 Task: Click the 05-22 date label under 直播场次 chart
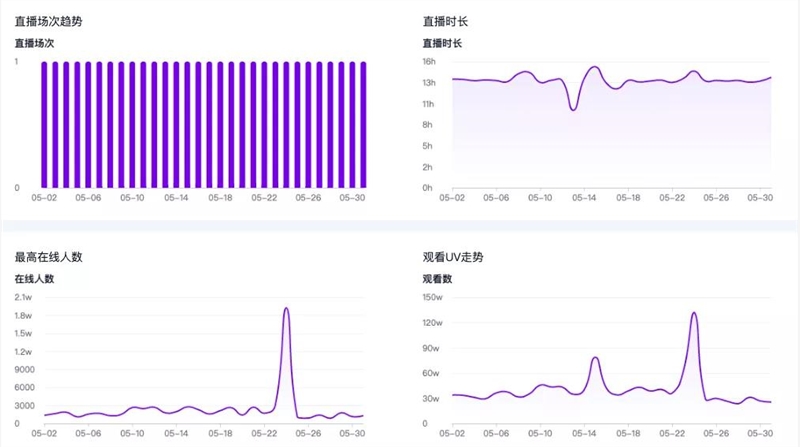tap(264, 198)
